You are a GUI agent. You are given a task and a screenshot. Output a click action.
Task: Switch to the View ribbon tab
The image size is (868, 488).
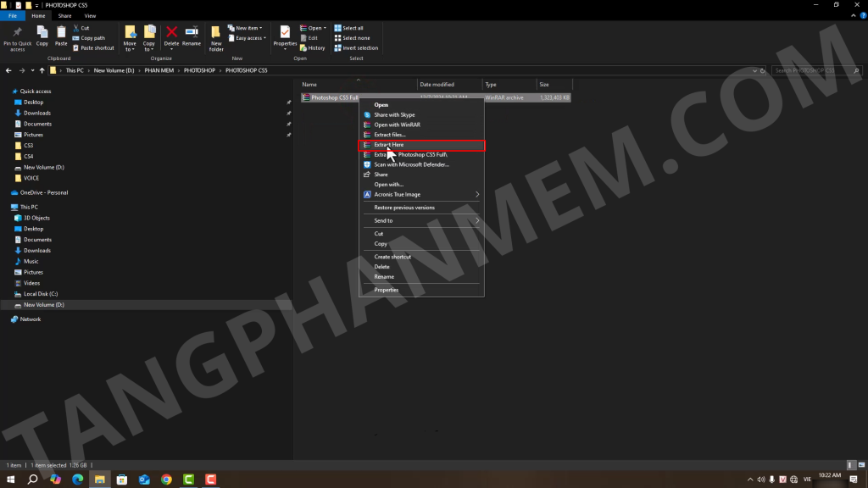(90, 15)
